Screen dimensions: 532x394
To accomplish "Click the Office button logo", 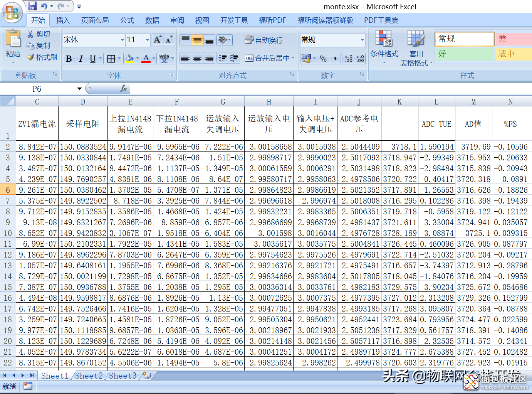I will (x=12, y=13).
